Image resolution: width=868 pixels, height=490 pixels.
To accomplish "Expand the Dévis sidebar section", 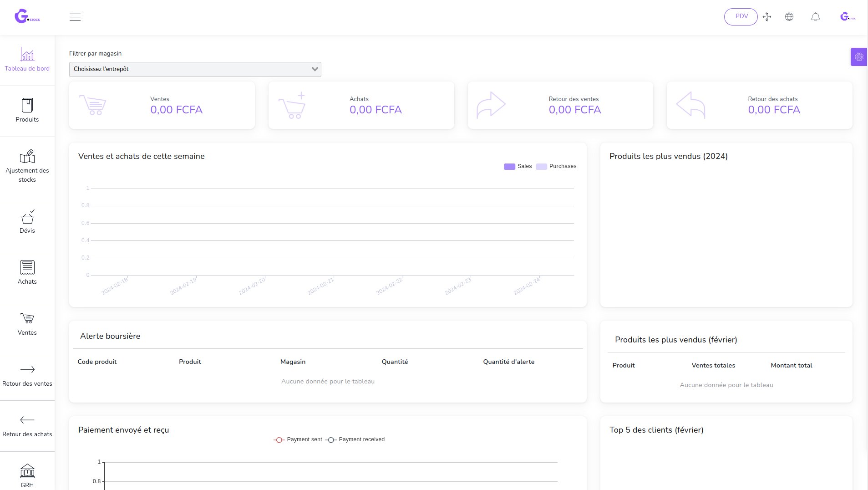I will click(x=27, y=222).
